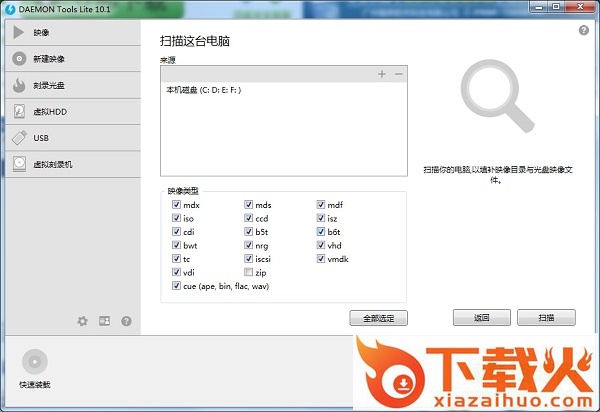Click the plus icon to add a source
This screenshot has height=412, width=600.
[381, 75]
